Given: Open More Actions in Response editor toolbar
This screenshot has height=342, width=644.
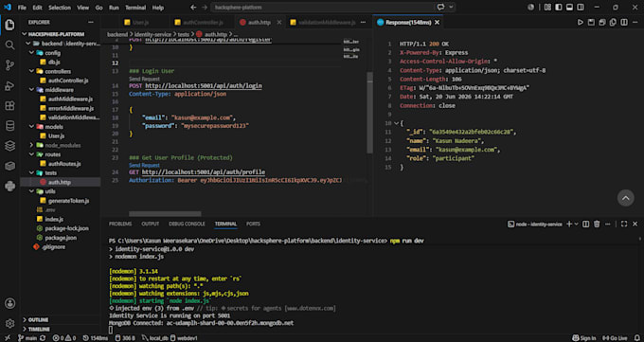Looking at the screenshot, I should click(635, 22).
